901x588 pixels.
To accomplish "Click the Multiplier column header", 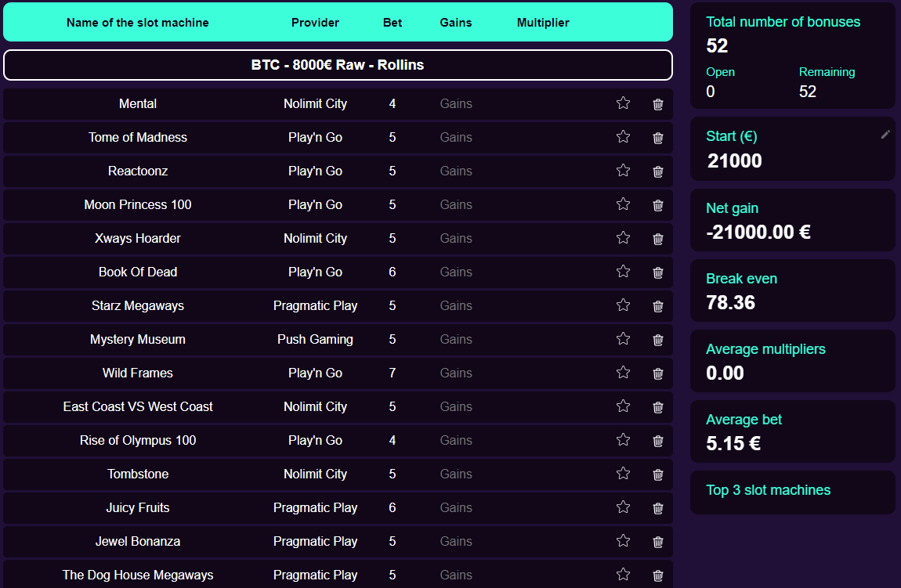I will 543,23.
